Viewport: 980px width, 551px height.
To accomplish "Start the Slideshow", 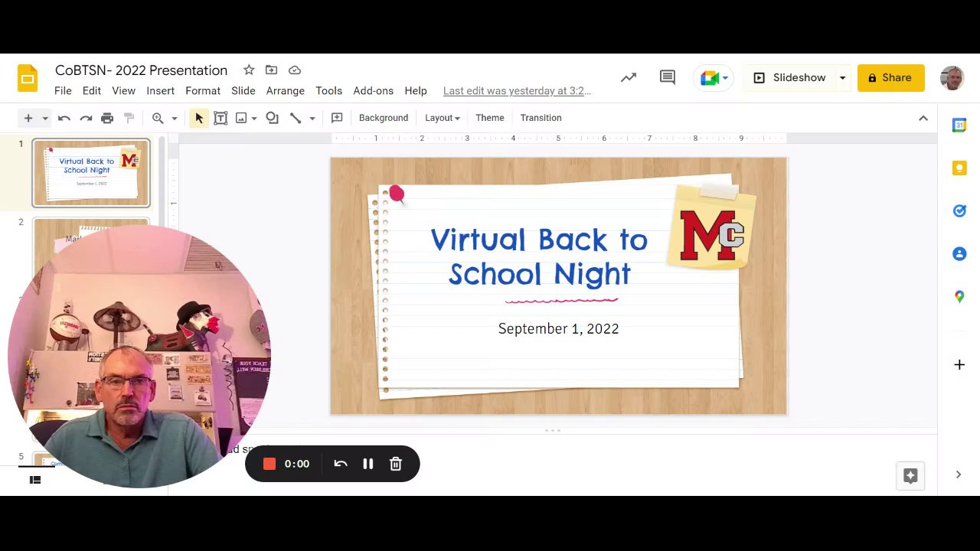I will [789, 77].
